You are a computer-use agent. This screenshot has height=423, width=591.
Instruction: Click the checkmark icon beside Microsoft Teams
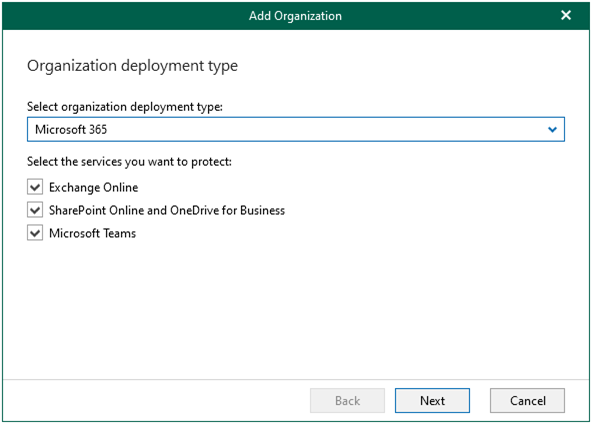point(35,233)
